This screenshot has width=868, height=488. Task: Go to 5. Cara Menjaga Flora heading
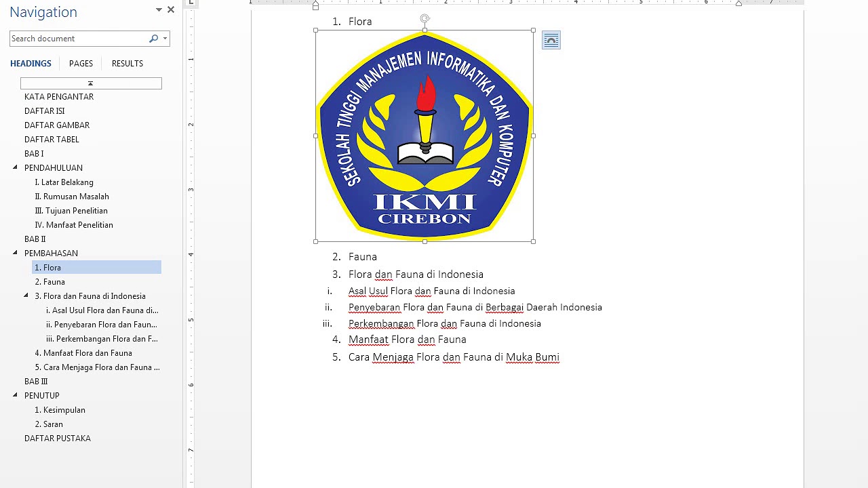coord(98,367)
